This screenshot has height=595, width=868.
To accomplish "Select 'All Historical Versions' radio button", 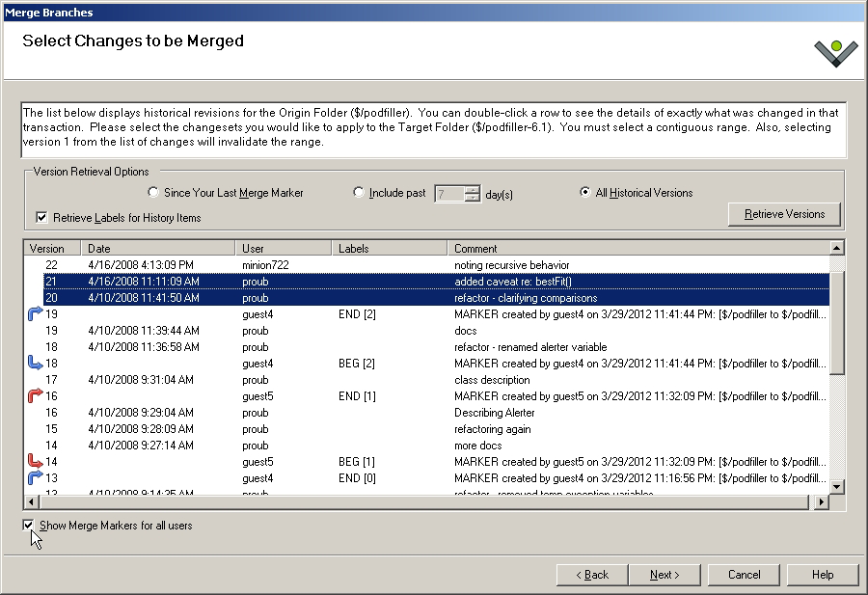I will coord(585,193).
